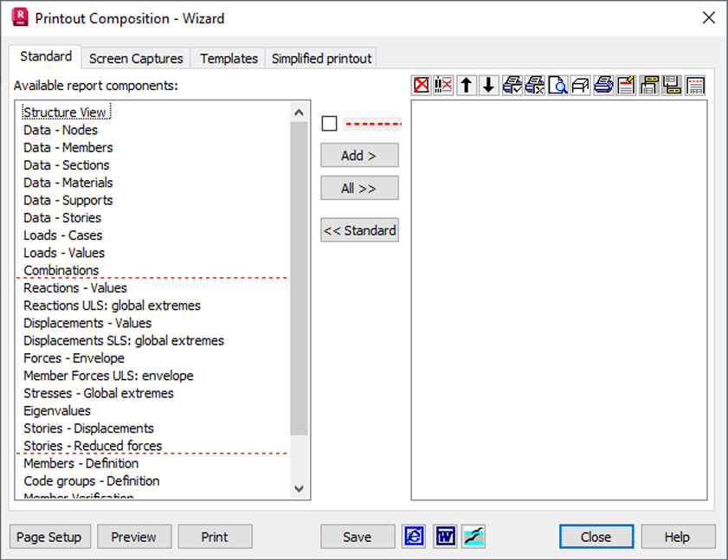Open the print preview magnifier icon

[558, 84]
